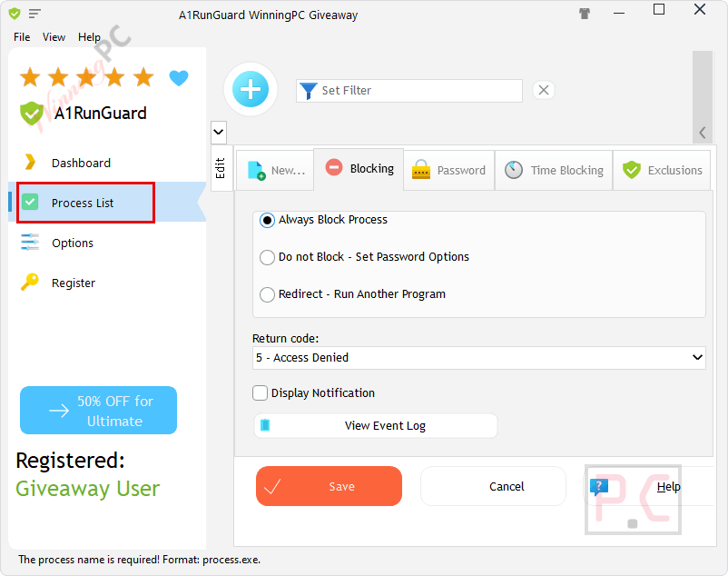Clear the filter with the X button
The width and height of the screenshot is (728, 576).
544,90
